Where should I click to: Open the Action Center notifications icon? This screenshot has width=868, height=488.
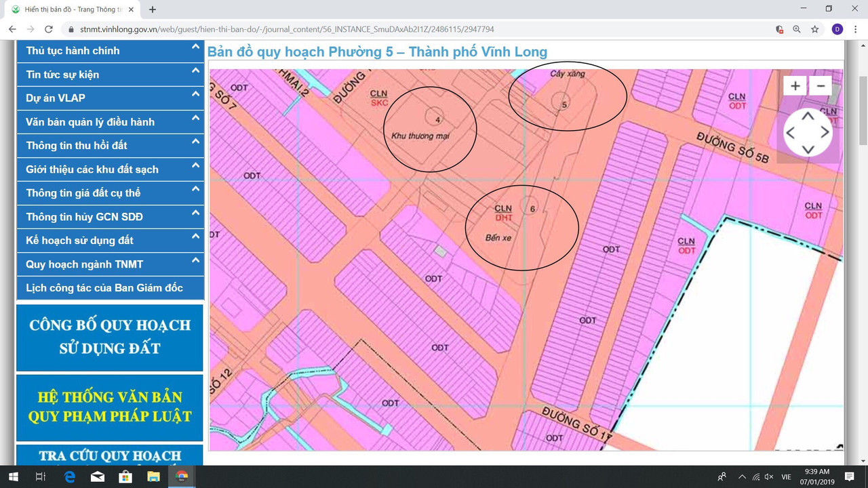(x=850, y=476)
